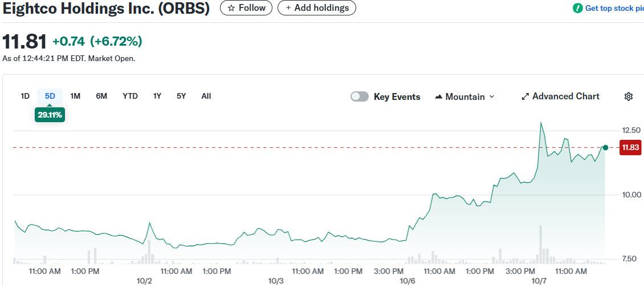Expand the Mountain chart type dropdown
The image size is (644, 286).
tap(491, 96)
